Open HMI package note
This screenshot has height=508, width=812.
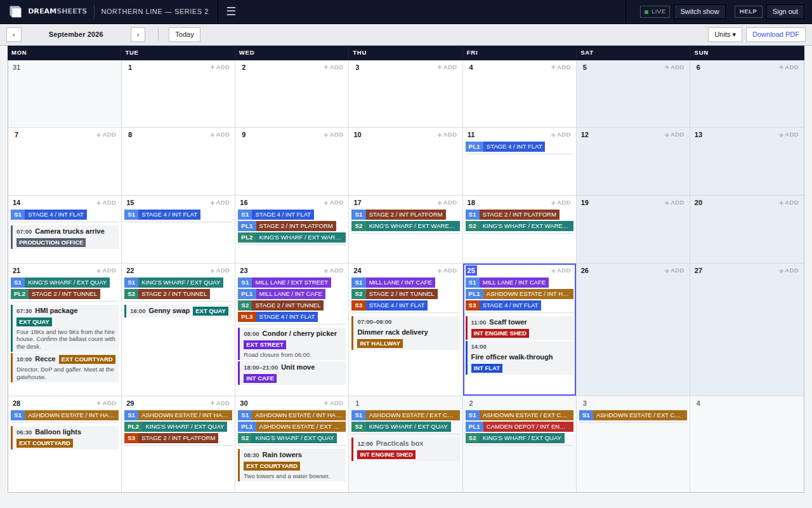coord(65,328)
